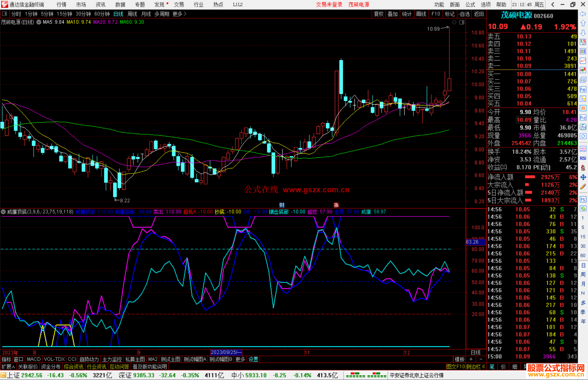Switch to the 周线 weekly chart tab
The image size is (588, 380).
pos(132,14)
